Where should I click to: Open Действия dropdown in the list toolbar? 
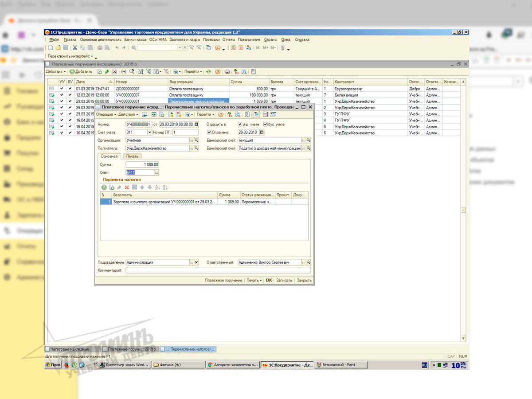pyautogui.click(x=56, y=71)
